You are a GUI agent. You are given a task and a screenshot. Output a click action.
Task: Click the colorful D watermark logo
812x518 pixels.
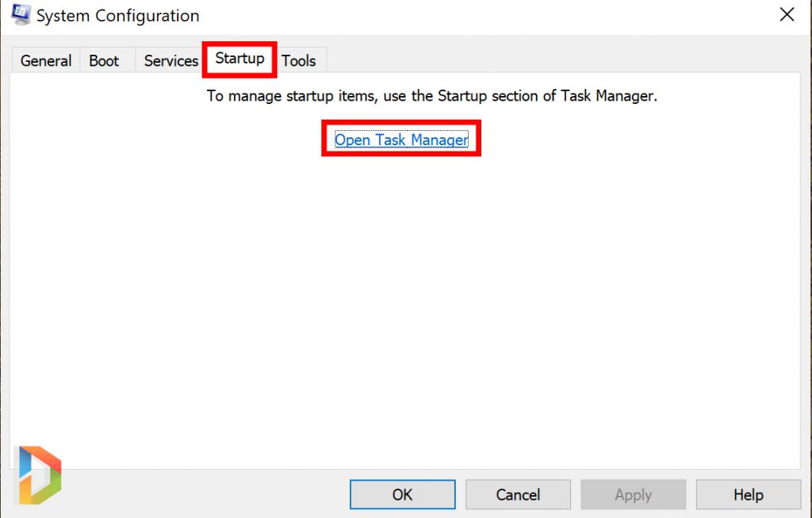tap(39, 474)
